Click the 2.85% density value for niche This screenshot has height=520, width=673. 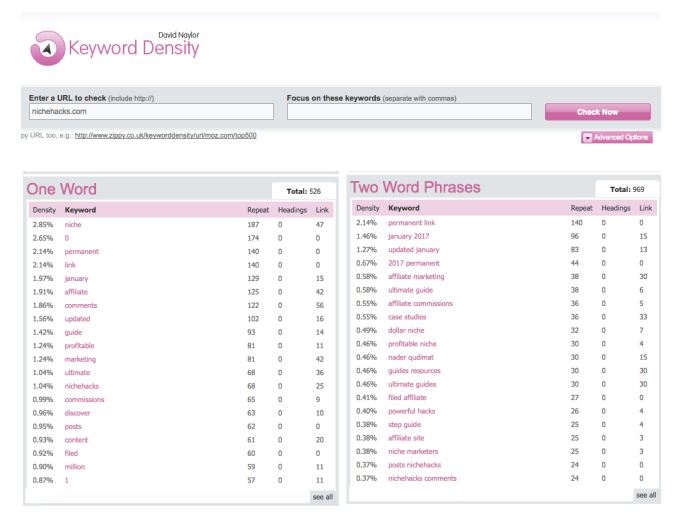42,224
